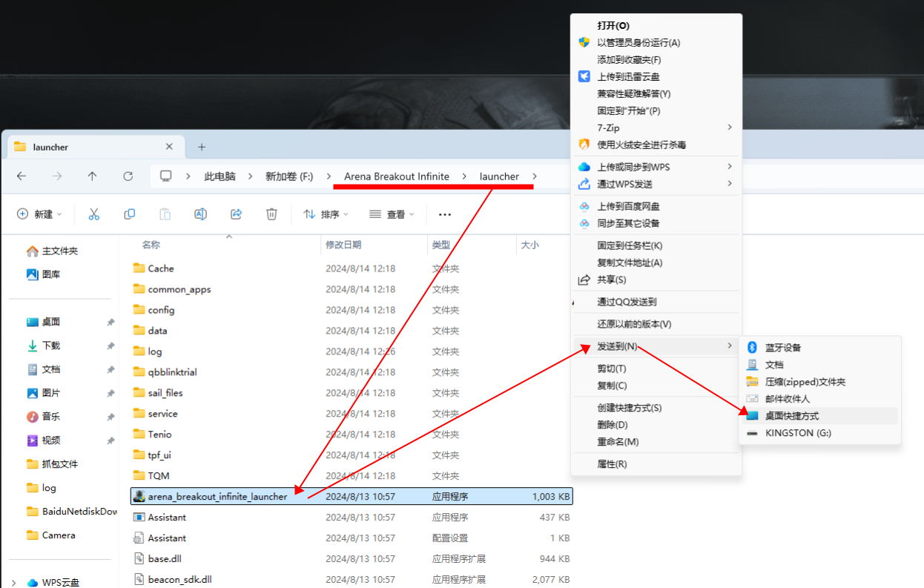Screen dimensions: 924x588
Task: Copy the file using the toolbar Copy icon
Action: coord(129,214)
